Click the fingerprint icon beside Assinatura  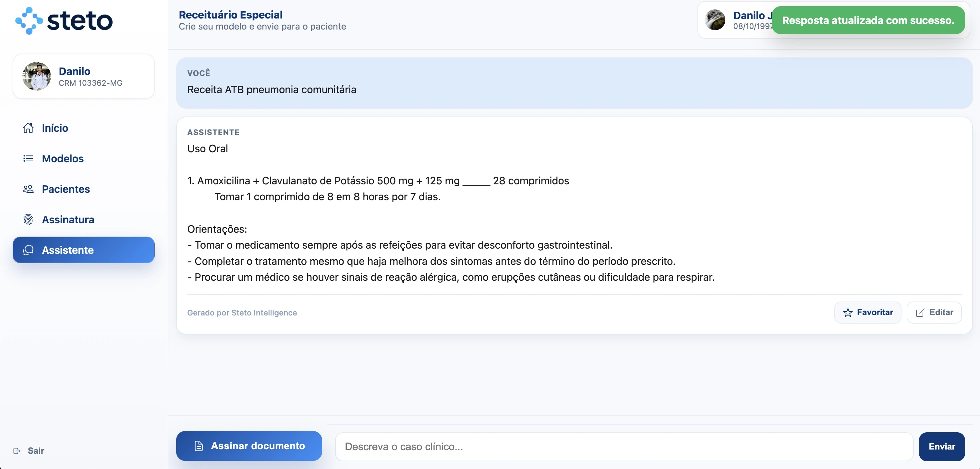point(28,220)
